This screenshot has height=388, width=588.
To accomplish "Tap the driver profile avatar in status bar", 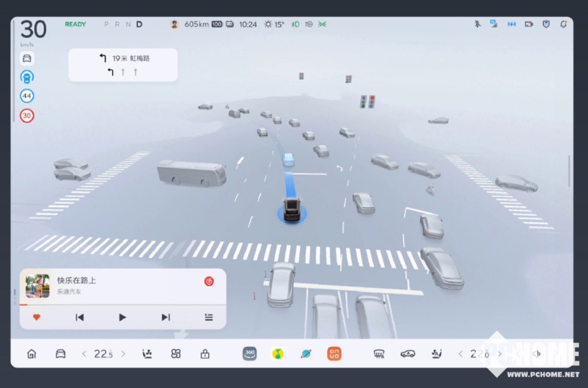I will click(x=175, y=24).
